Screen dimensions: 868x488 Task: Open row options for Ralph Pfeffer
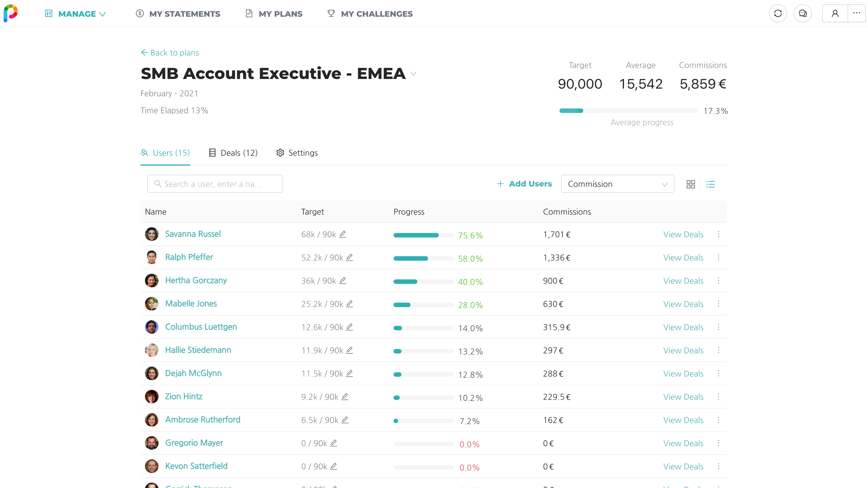coord(719,258)
